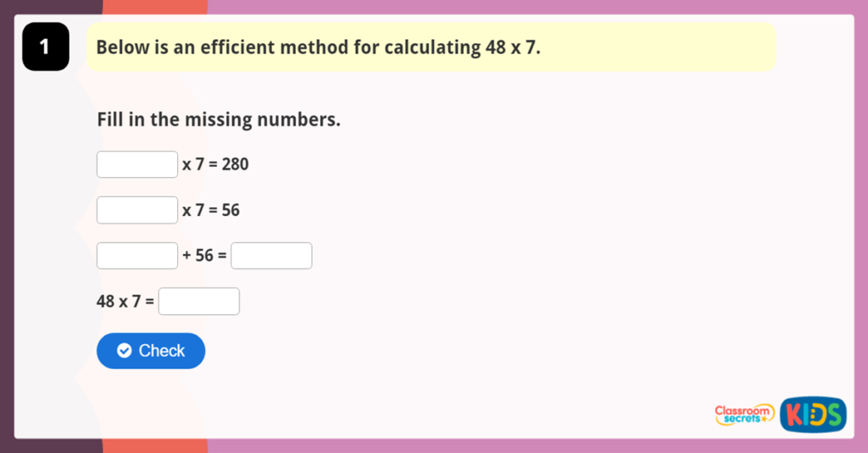The image size is (868, 453).
Task: Click the star on Classroom Secrets logo
Action: pos(763,419)
